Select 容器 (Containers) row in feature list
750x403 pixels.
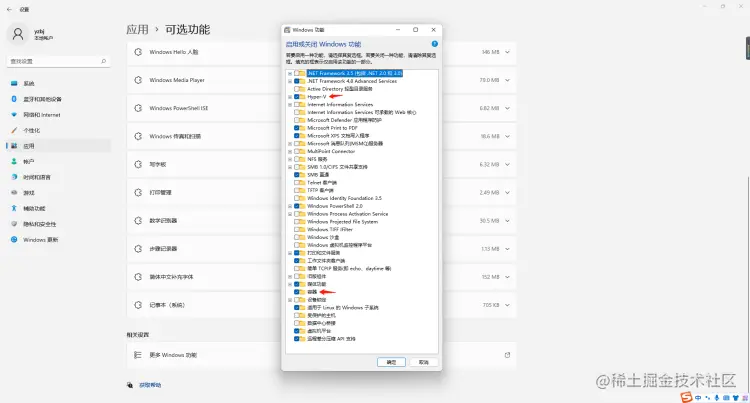pyautogui.click(x=312, y=292)
